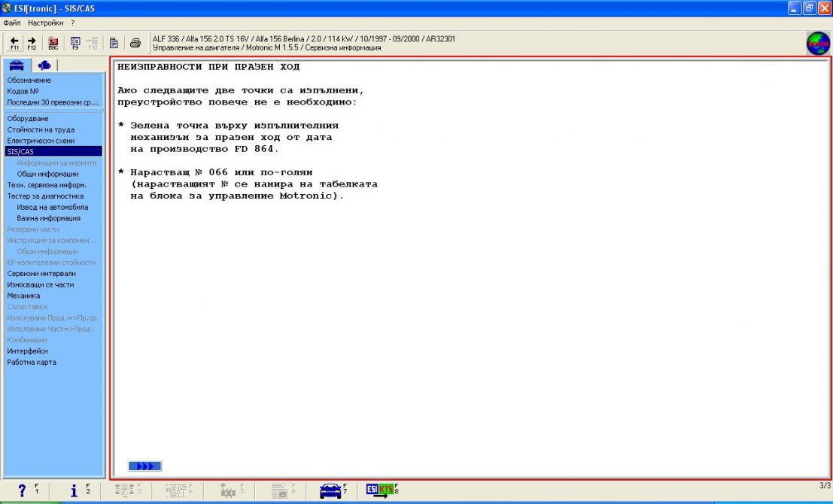The height and width of the screenshot is (504, 833).
Task: Click the blue triple-arrow button in content
Action: click(x=144, y=466)
